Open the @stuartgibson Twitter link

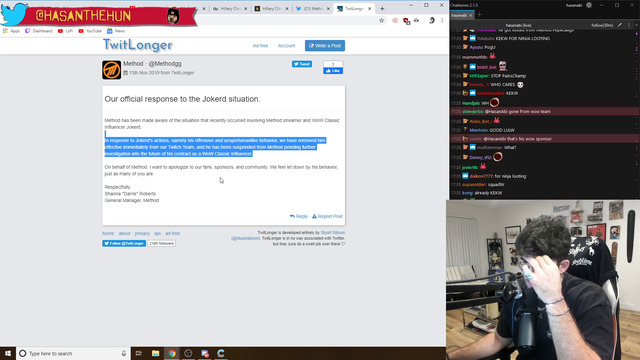[245, 238]
